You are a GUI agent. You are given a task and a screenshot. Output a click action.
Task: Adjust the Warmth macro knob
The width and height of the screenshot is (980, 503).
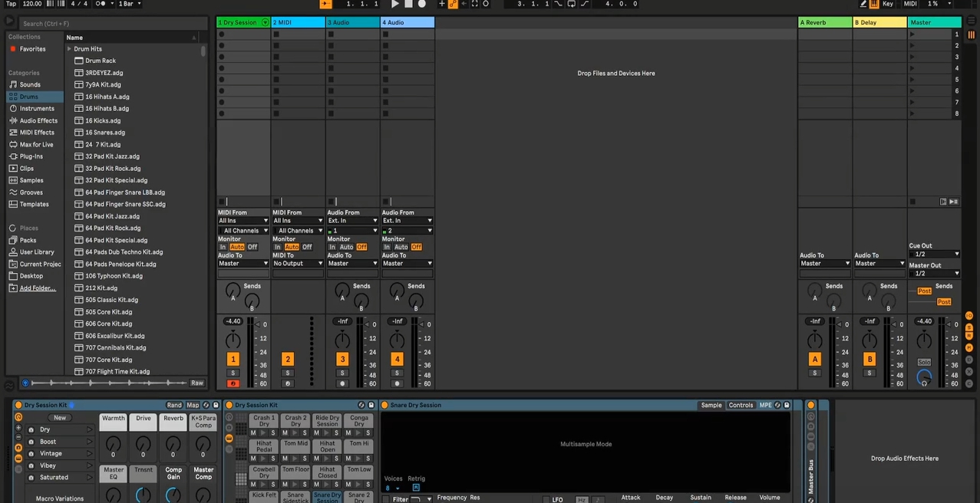coord(113,444)
